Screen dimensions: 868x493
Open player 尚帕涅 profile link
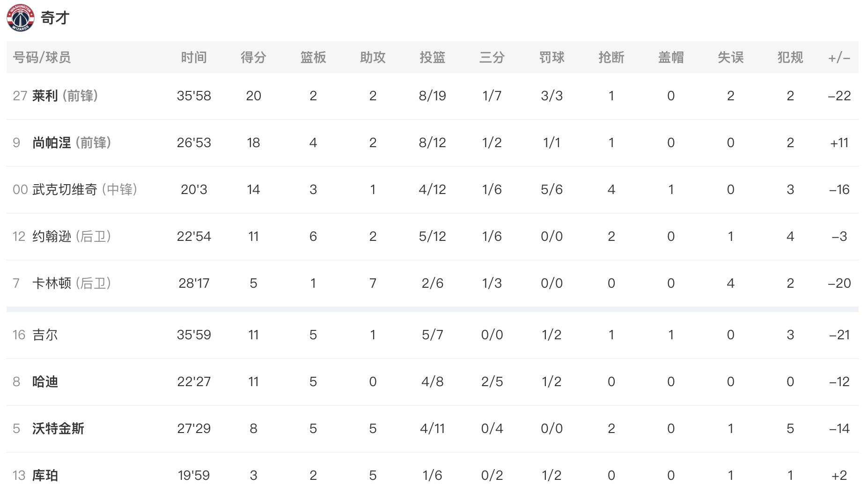tap(51, 142)
